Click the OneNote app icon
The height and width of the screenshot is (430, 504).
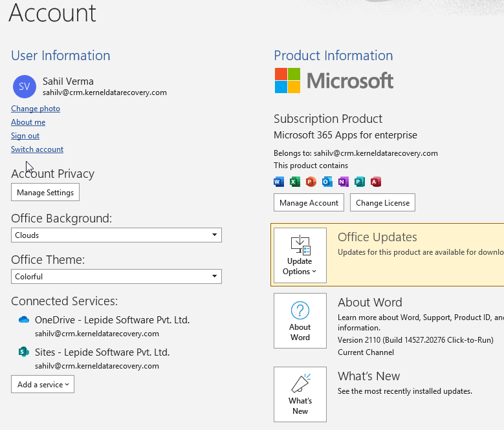344,182
